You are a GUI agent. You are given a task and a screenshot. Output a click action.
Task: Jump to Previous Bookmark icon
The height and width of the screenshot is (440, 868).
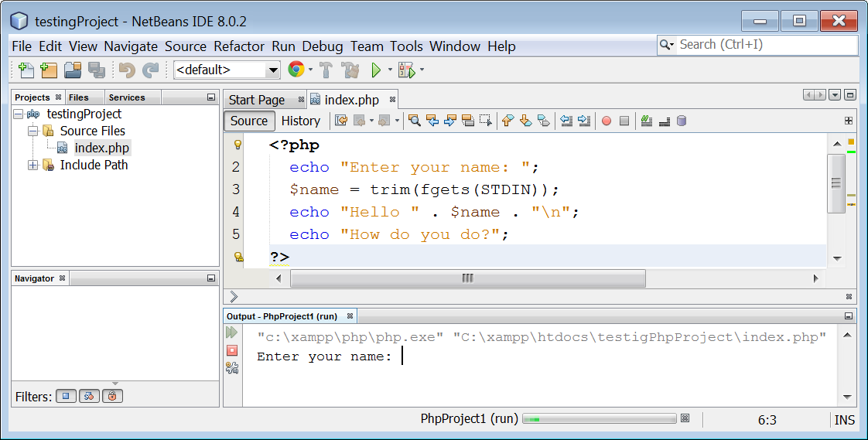pyautogui.click(x=507, y=121)
